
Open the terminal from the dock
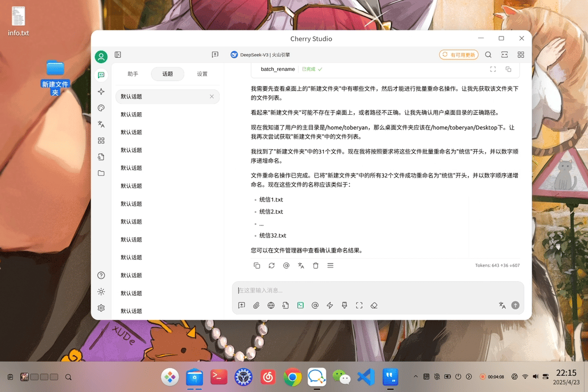pyautogui.click(x=219, y=377)
